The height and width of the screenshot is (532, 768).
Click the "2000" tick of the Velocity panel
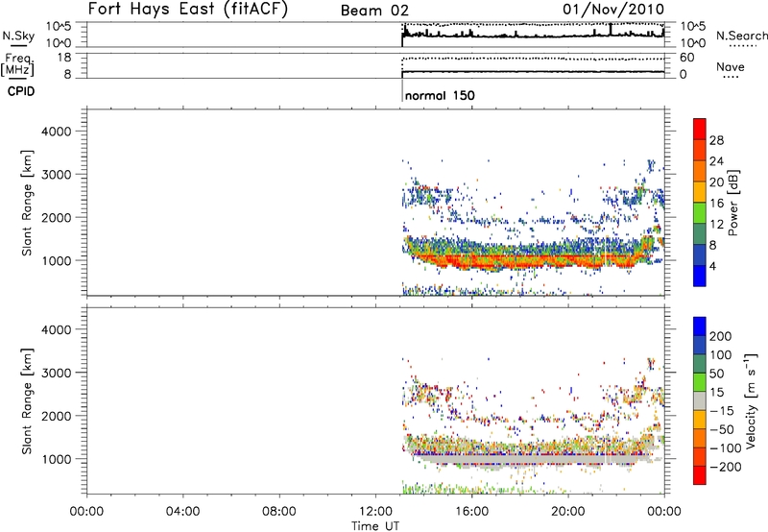point(57,416)
